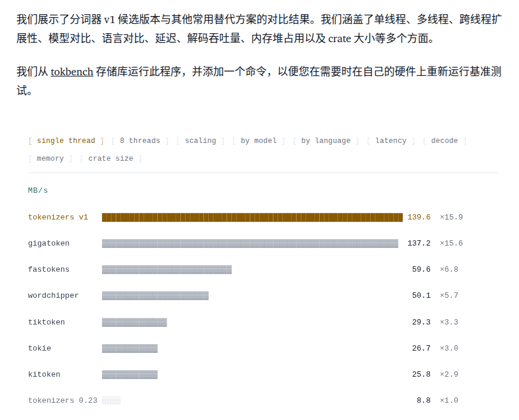The width and height of the screenshot is (519, 420).
Task: Click the tokie throughput bar
Action: (130, 348)
